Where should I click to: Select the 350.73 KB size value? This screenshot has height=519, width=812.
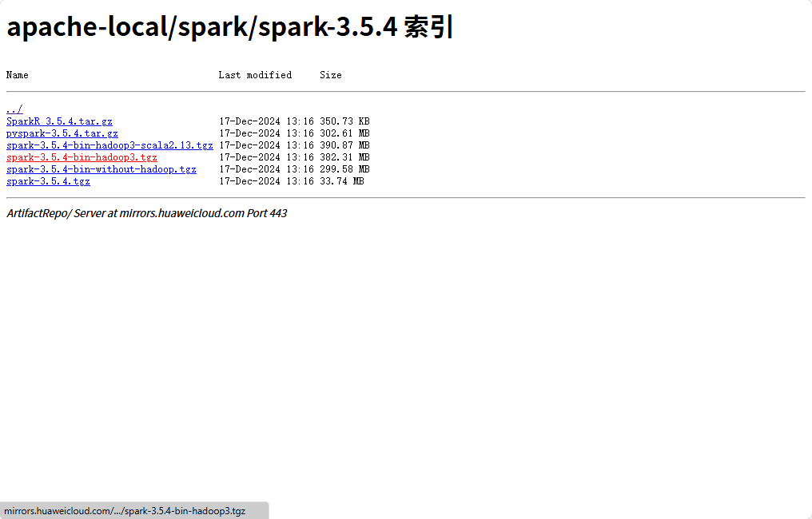pos(344,121)
